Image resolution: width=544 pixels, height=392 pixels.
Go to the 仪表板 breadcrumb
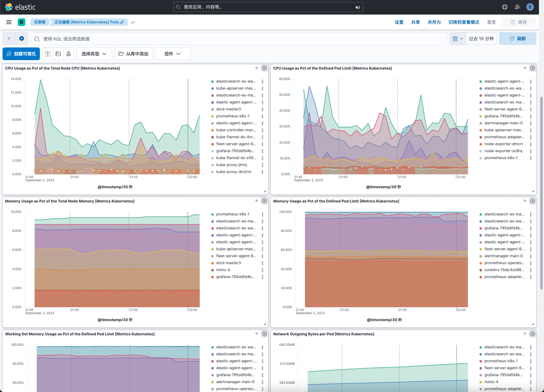[x=40, y=22]
